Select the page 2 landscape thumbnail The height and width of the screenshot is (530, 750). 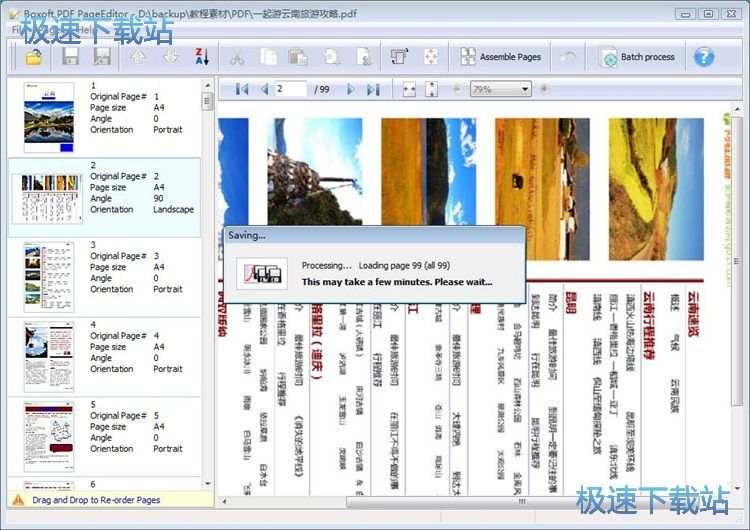47,198
